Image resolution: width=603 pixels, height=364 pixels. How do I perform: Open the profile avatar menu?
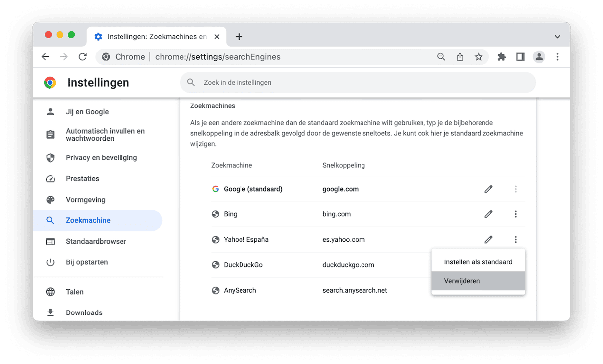tap(539, 57)
